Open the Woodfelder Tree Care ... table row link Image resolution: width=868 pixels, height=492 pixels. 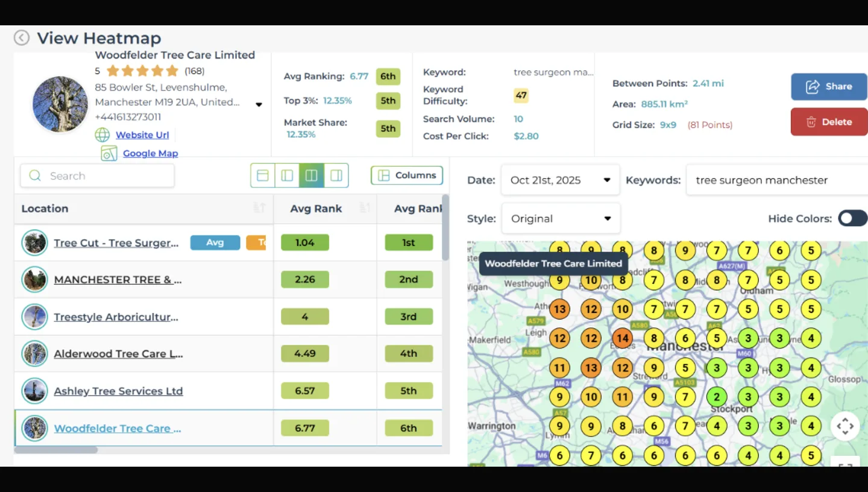coord(118,429)
